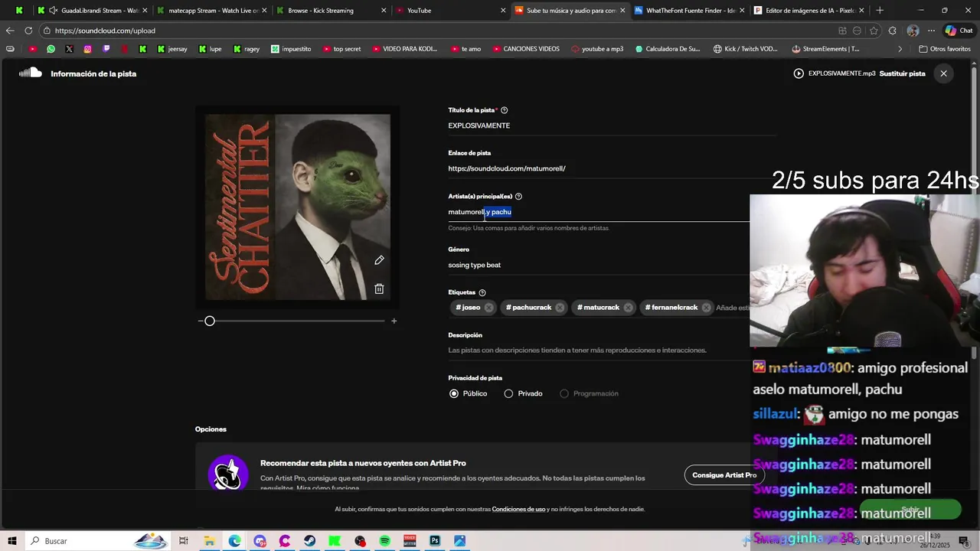Open the new tab plus button

tap(880, 11)
